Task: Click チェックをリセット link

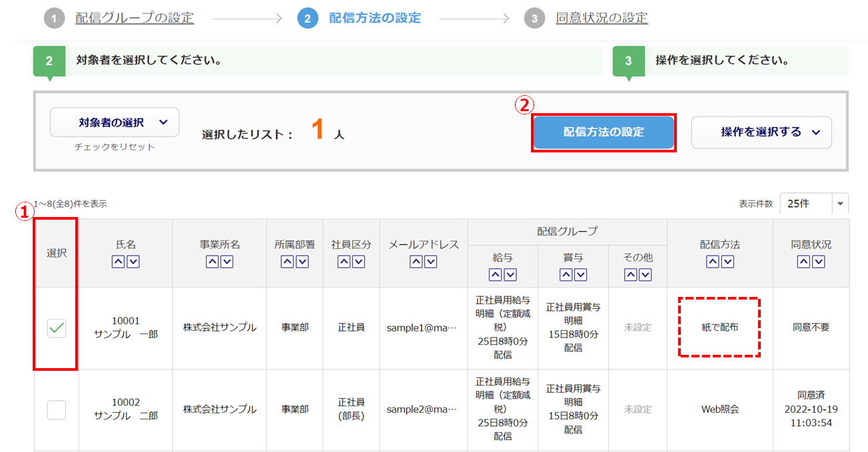Action: click(x=115, y=147)
